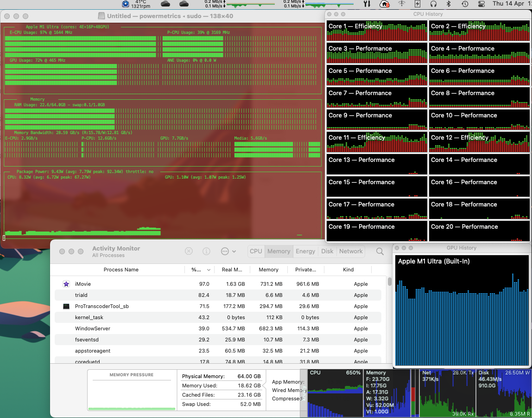Click the iMovie star icon in process list
Image resolution: width=532 pixels, height=418 pixels.
(66, 284)
